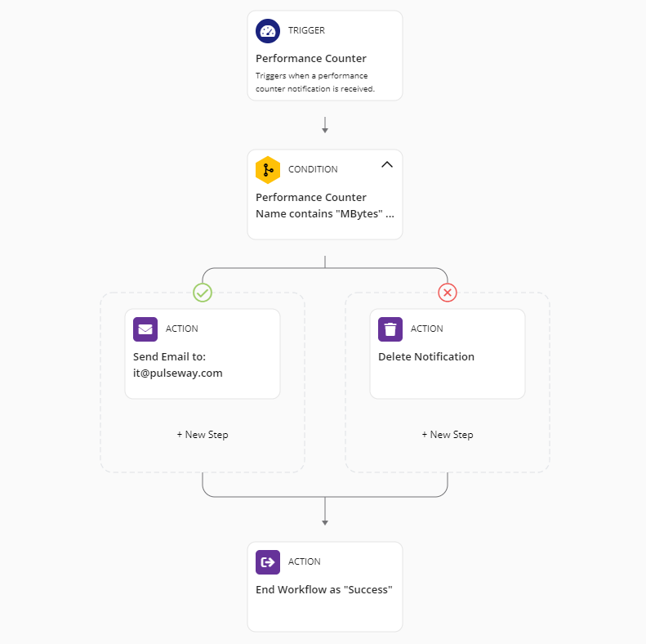Select the Performance Counter trigger title
This screenshot has height=644, width=646.
click(311, 59)
